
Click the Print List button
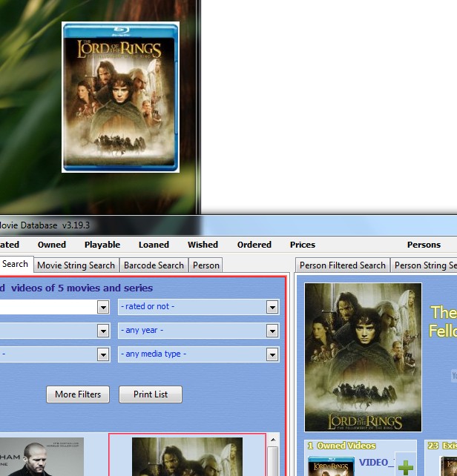(151, 394)
